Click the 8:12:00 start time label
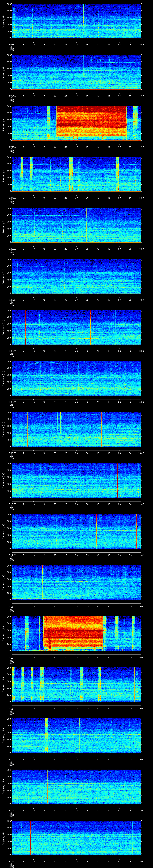Image resolution: width=153 pixels, height=868 pixels. click(12, 606)
